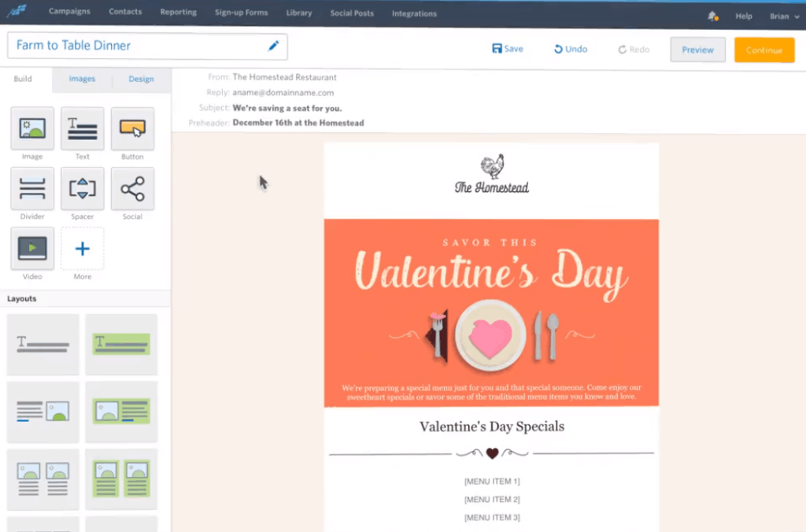The width and height of the screenshot is (806, 532).
Task: Click the Layouts section header
Action: (x=21, y=298)
